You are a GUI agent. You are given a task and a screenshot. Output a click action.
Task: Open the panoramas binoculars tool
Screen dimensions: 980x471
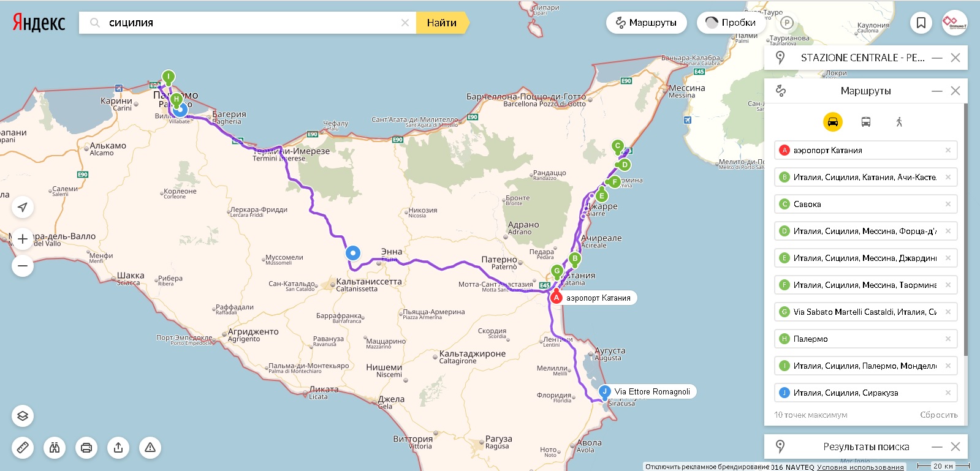55,448
